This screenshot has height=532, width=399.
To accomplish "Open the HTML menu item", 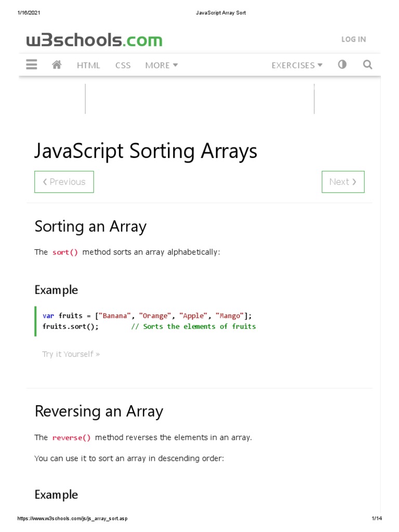I will 88,65.
